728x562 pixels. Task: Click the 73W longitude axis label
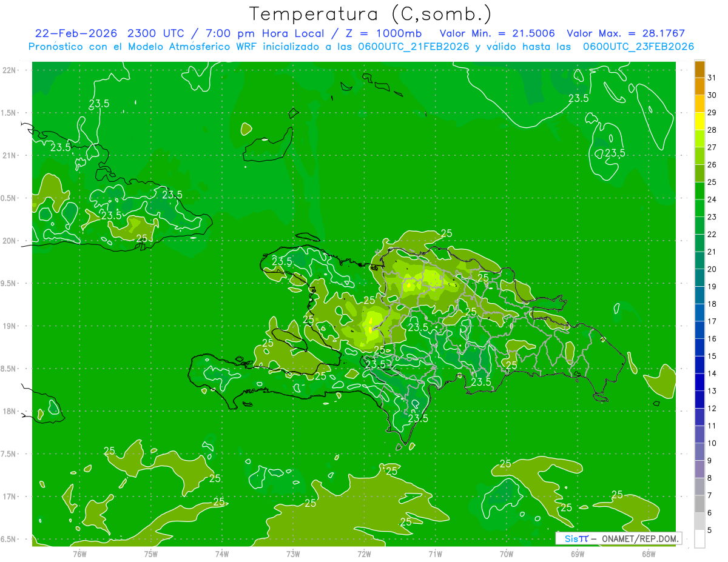pos(293,554)
